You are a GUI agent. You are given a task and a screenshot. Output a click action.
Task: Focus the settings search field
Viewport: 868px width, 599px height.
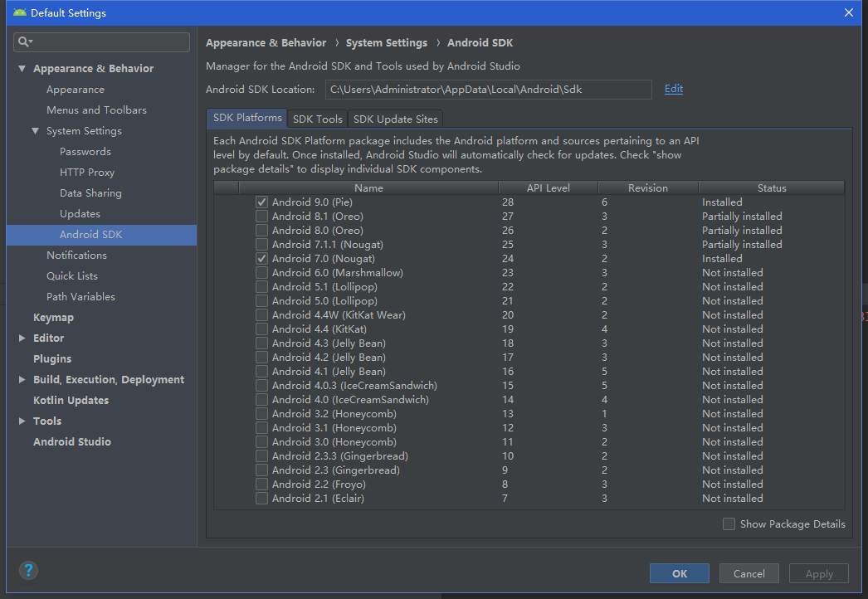click(x=101, y=42)
